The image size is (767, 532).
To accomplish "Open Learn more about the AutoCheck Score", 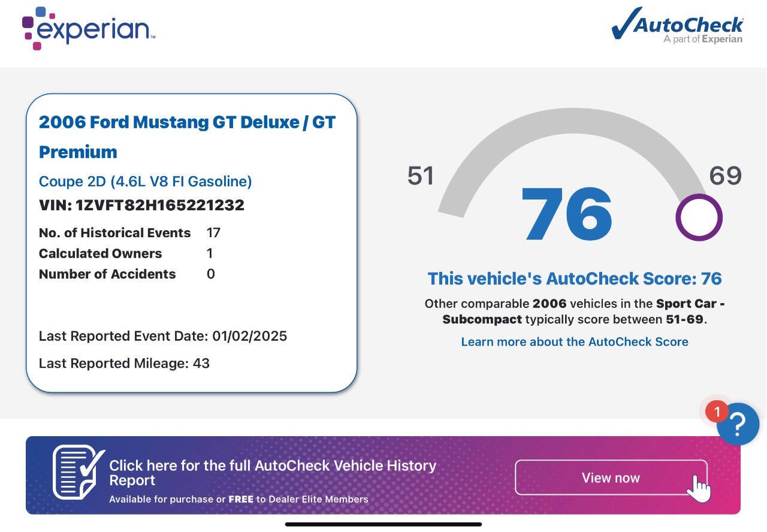I will [575, 341].
